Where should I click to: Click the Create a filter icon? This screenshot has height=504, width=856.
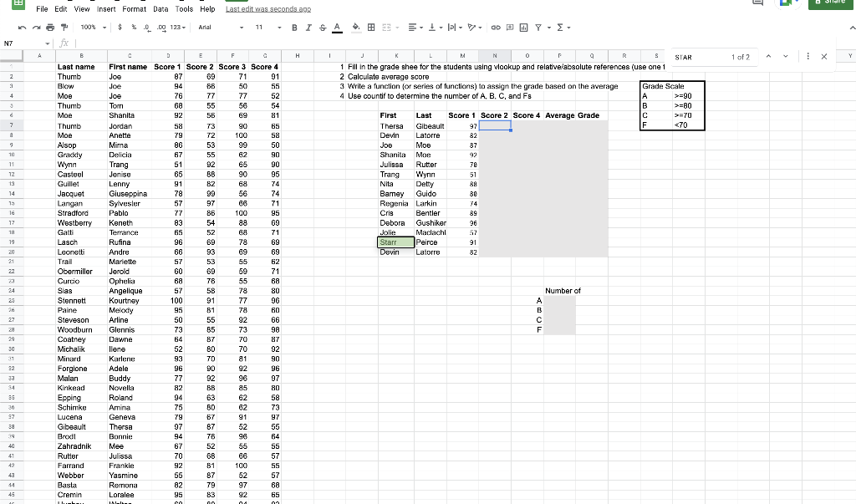[538, 27]
